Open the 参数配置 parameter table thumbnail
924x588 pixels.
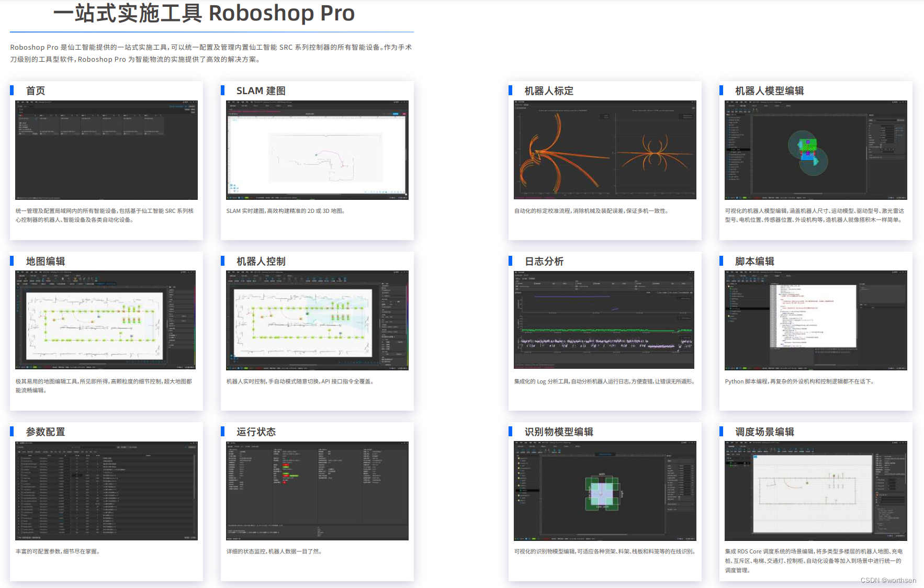tap(106, 491)
